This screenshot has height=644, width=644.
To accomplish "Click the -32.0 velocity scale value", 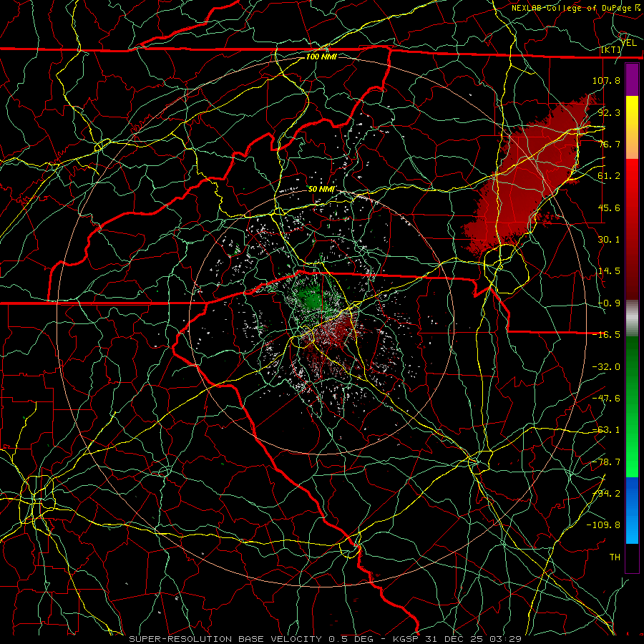I will click(x=606, y=366).
